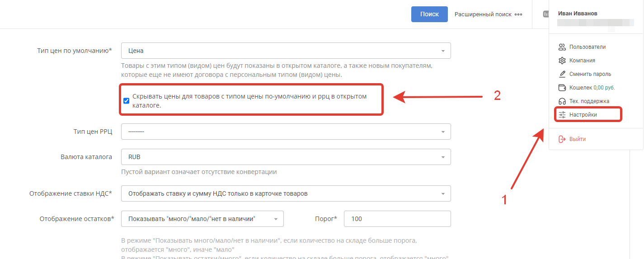Choose Выйти to log out
This screenshot has width=644, height=259.
[x=578, y=139]
